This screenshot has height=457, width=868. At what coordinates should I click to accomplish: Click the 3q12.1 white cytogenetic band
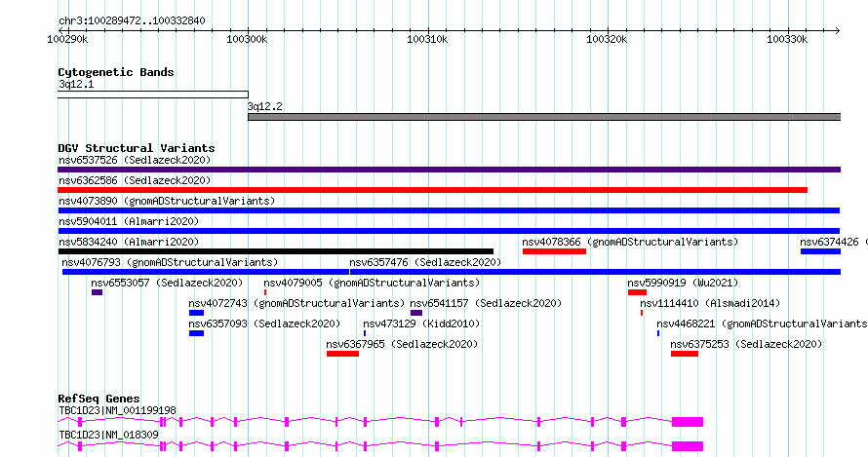(x=153, y=95)
